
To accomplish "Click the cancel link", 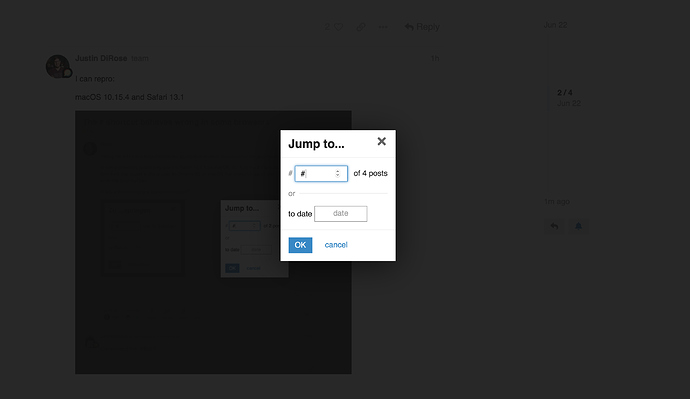I will coord(336,245).
